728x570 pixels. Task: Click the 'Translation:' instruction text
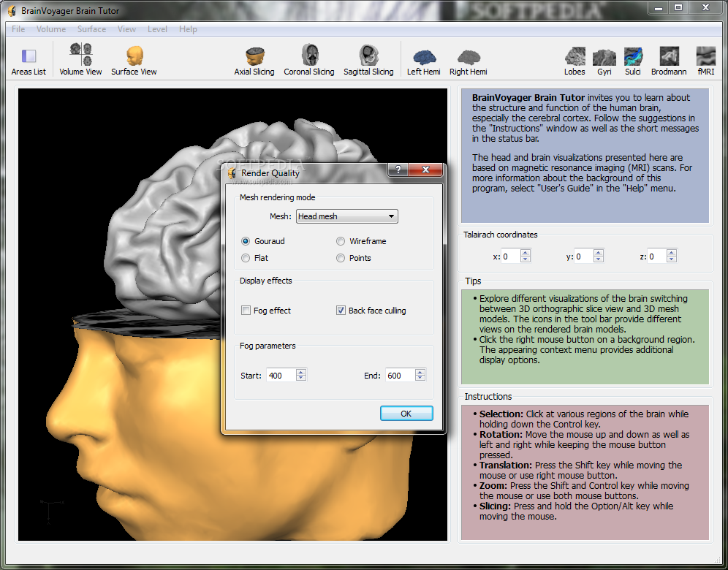(x=506, y=465)
